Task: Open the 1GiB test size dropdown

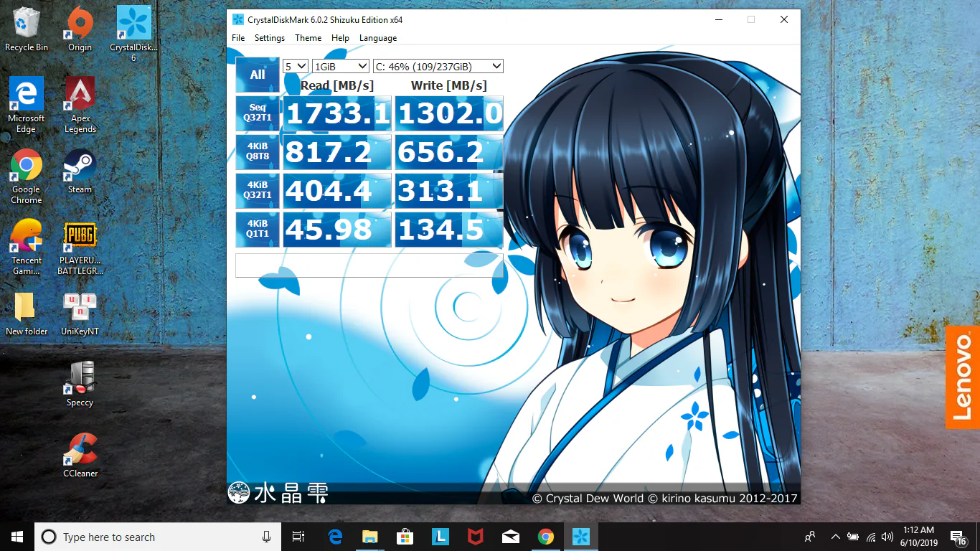Action: pyautogui.click(x=340, y=67)
